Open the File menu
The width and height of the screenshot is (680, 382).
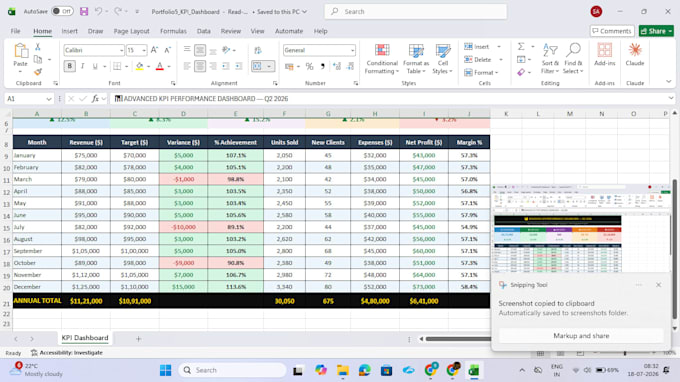(16, 31)
